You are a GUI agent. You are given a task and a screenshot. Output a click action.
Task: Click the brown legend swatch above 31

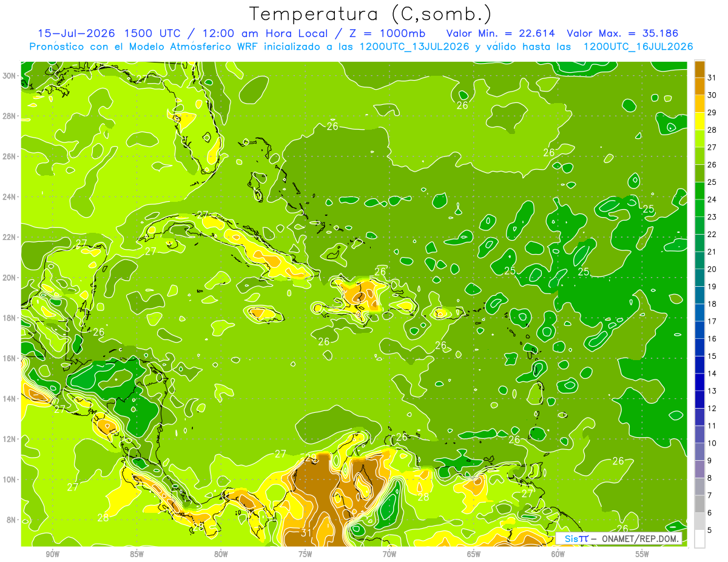click(699, 69)
